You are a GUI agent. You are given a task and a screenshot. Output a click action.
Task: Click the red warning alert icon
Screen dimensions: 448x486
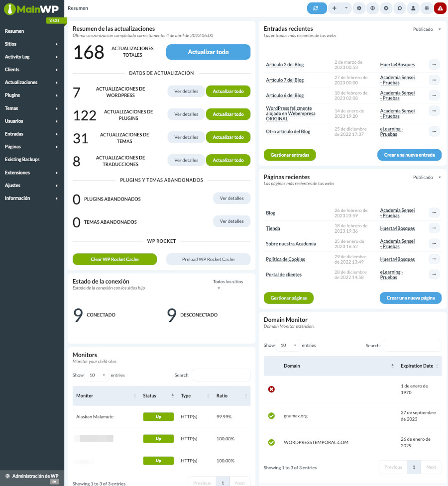[x=440, y=8]
